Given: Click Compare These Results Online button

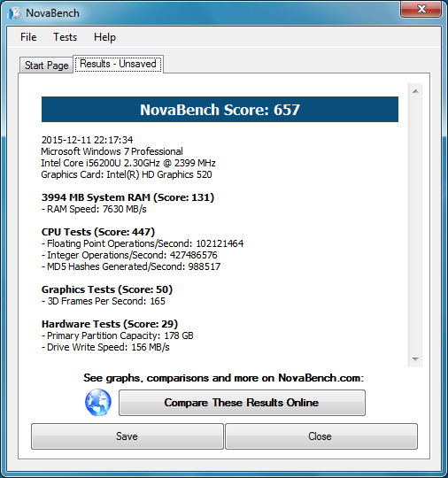Looking at the screenshot, I should (242, 403).
